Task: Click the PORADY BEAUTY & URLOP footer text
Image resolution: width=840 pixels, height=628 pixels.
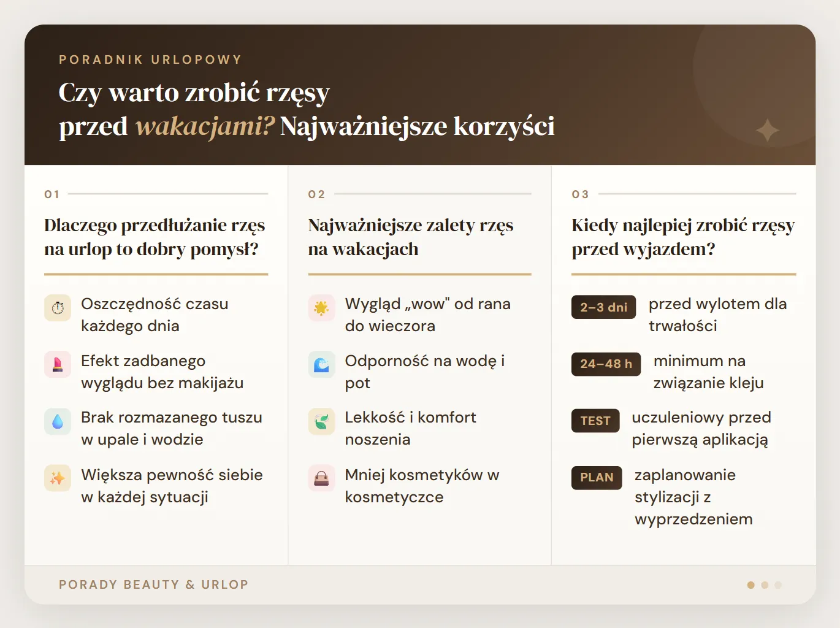Action: pyautogui.click(x=153, y=584)
